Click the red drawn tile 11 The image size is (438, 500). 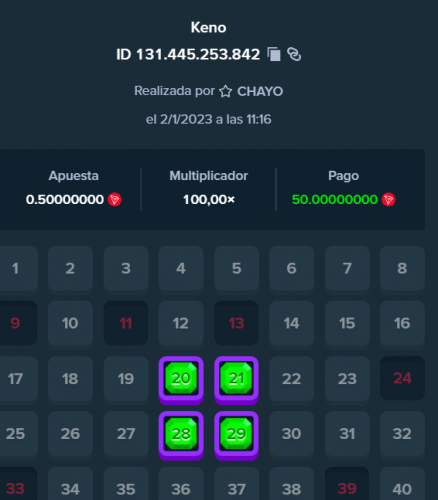(x=126, y=323)
